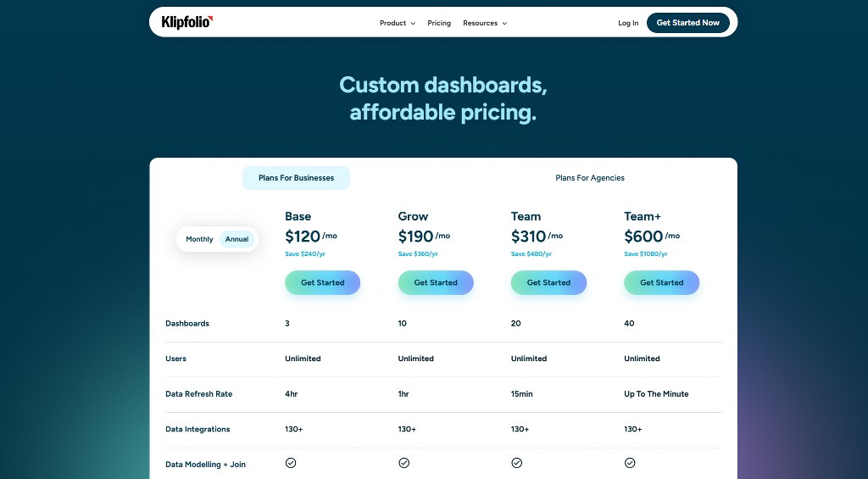Click Save $480/yr text
868x479 pixels.
point(531,254)
